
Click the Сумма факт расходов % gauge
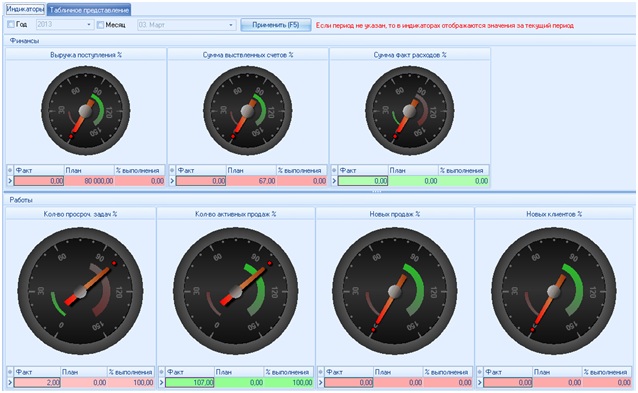[x=409, y=111]
